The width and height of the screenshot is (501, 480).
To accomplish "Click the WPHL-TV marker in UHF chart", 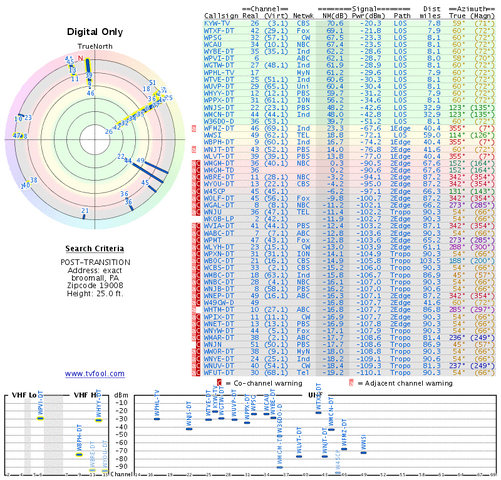I will point(157,419).
